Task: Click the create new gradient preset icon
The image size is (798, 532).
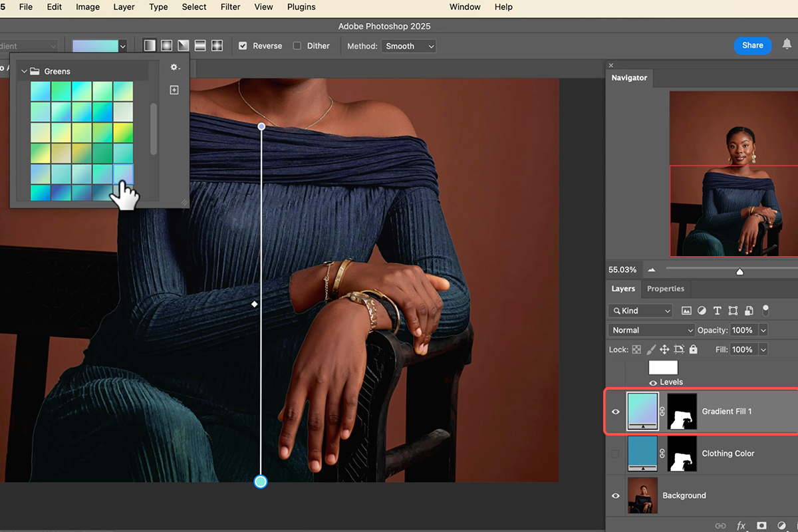Action: coord(174,90)
